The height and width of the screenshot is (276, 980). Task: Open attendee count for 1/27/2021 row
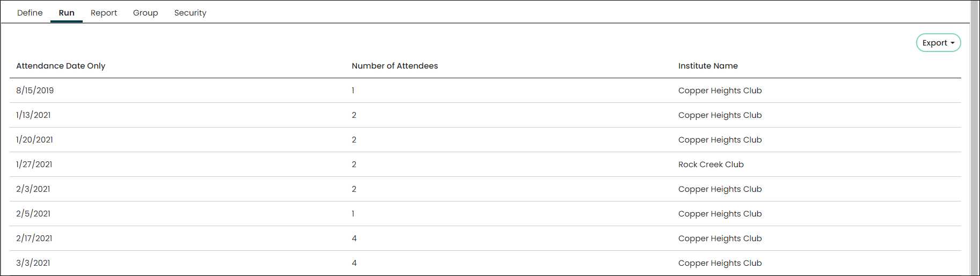pos(354,165)
